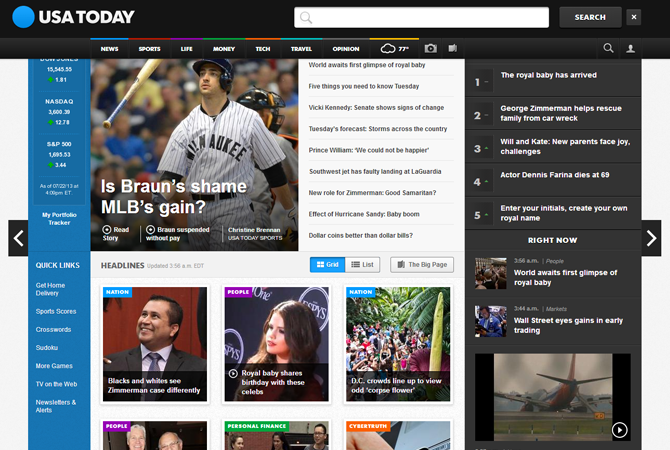
Task: Open 'New role for Zimmerman: Good Samaritan?'
Action: tap(372, 193)
